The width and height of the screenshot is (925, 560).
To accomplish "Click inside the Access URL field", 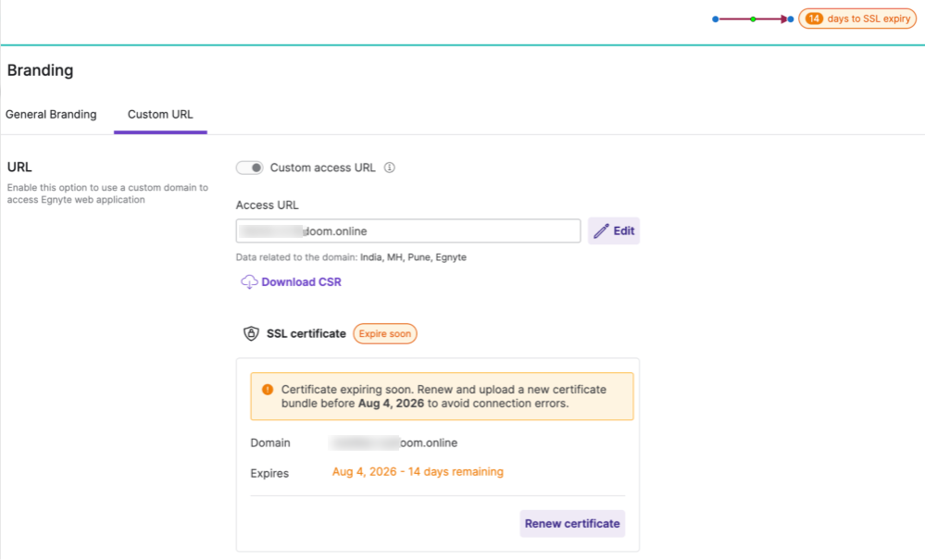I will 408,231.
